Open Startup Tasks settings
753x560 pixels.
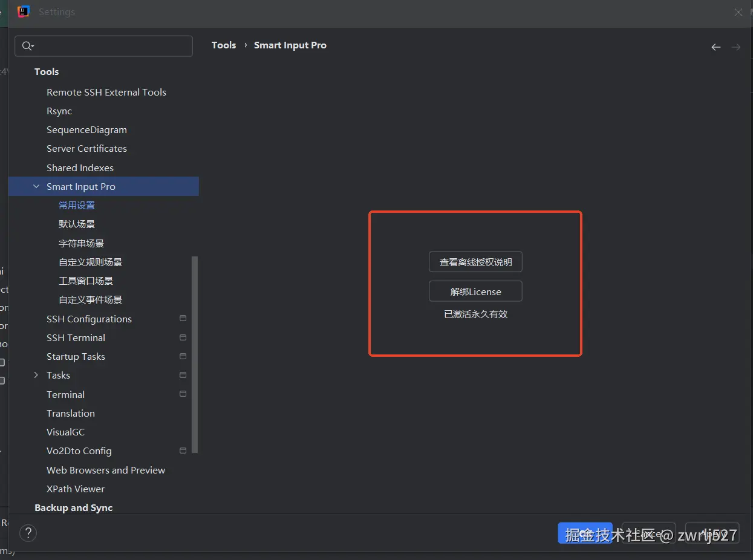coord(76,356)
